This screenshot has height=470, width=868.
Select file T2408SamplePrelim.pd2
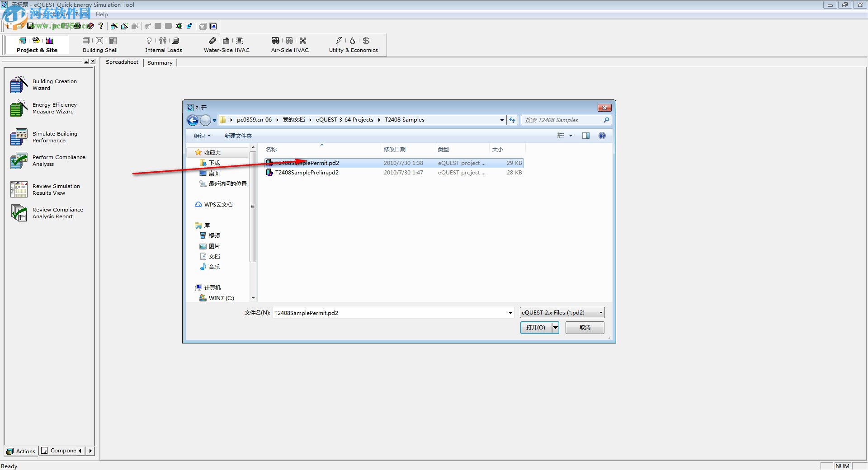pos(394,173)
